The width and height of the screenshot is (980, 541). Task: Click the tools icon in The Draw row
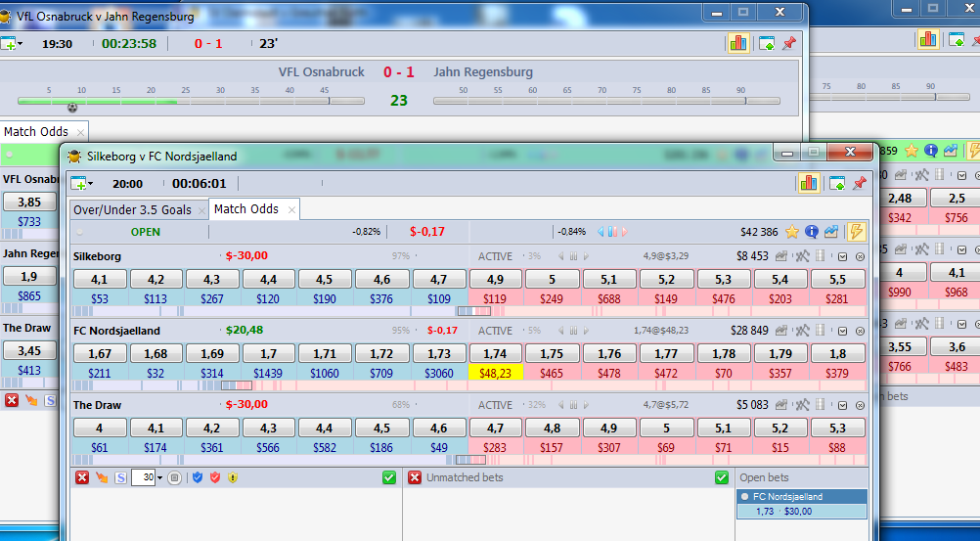point(802,405)
